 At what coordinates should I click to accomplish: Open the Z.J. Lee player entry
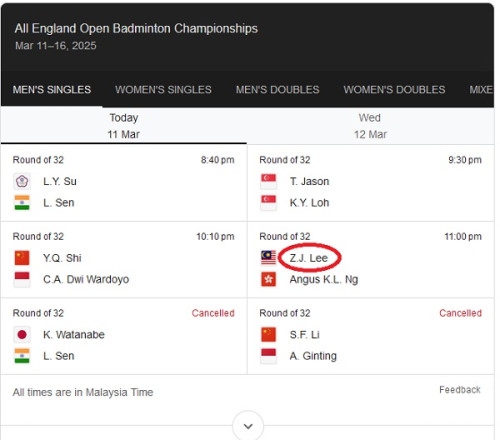309,258
